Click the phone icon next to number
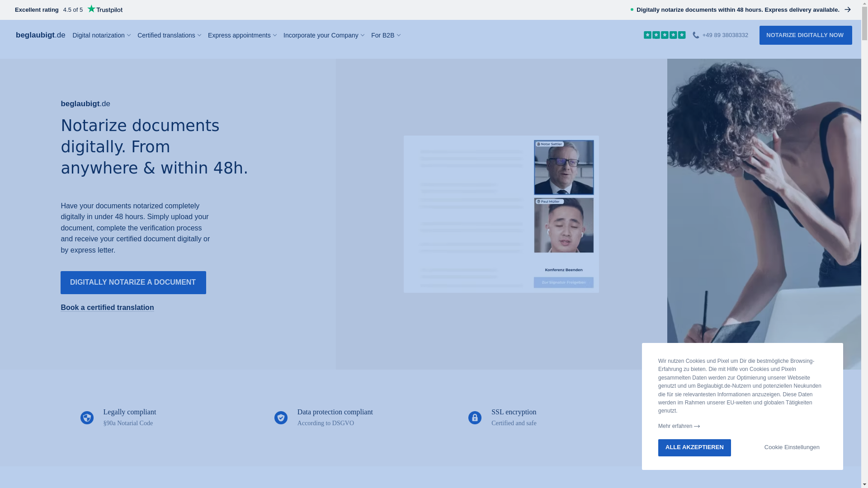 tap(696, 35)
